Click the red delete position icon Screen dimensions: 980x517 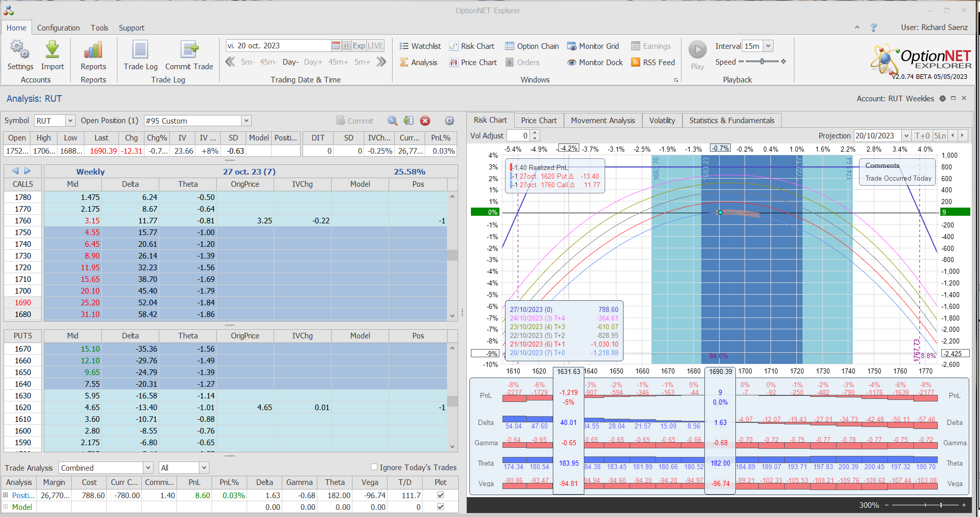point(425,121)
